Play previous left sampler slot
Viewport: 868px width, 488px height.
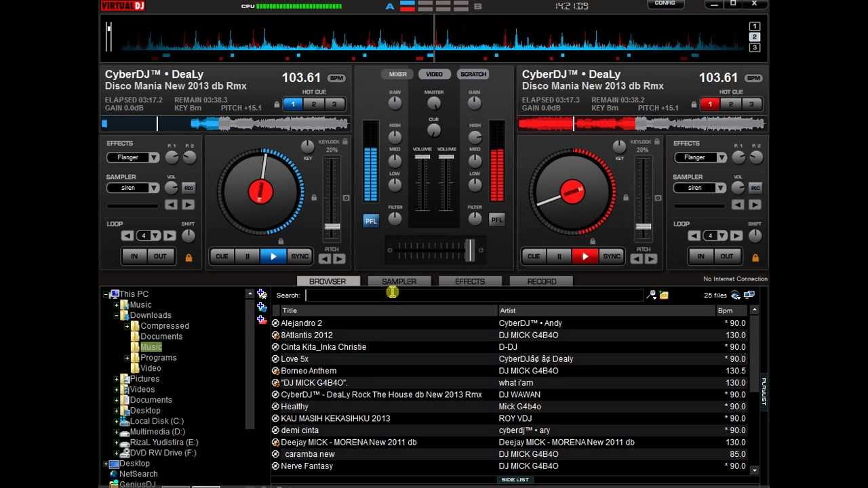pyautogui.click(x=171, y=205)
